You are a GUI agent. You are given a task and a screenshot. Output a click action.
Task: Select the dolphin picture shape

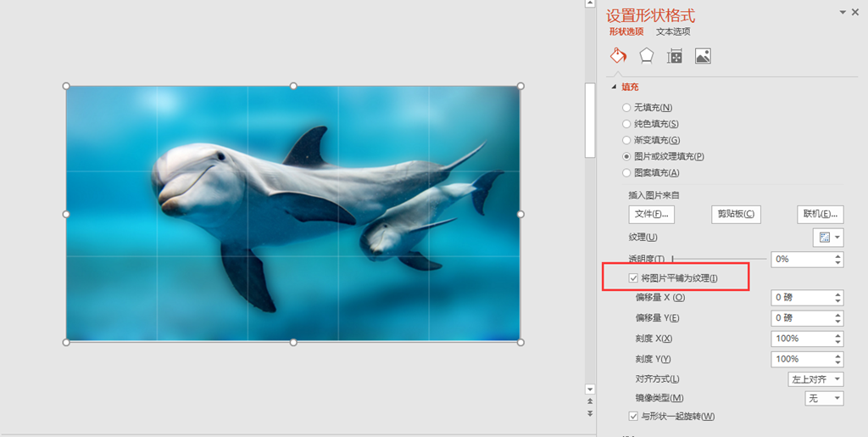point(293,214)
